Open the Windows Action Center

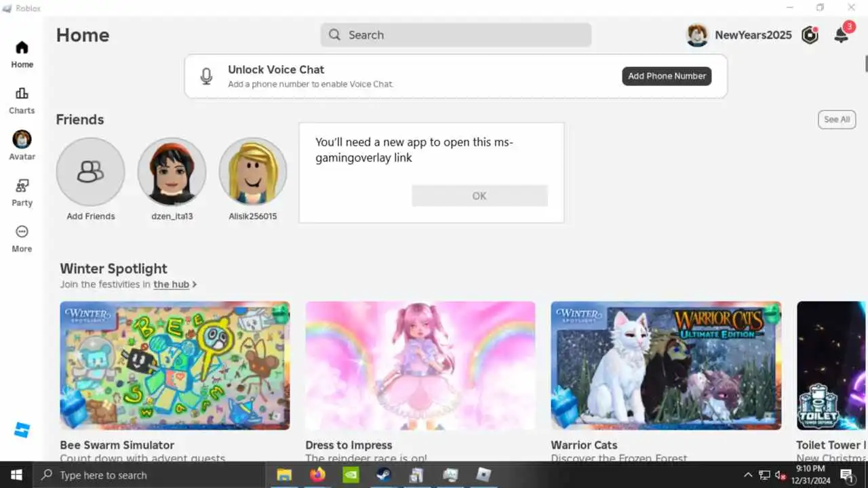pos(848,475)
